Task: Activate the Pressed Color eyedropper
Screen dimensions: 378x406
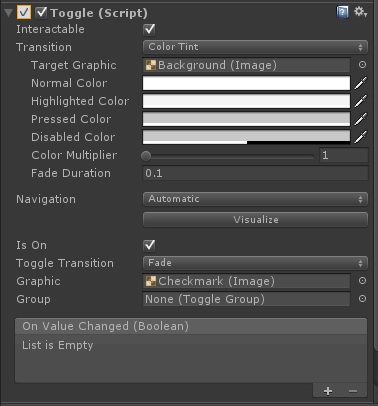Action: pyautogui.click(x=361, y=119)
